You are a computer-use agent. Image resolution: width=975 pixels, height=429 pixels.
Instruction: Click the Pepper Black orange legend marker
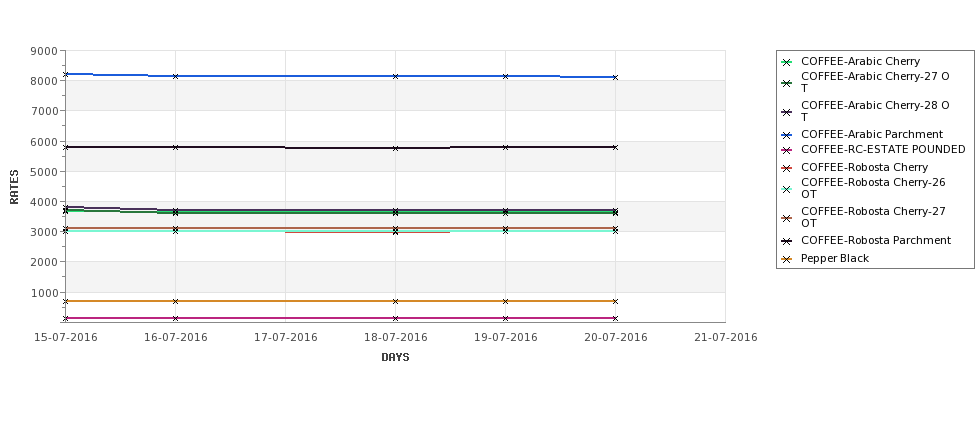pyautogui.click(x=787, y=259)
